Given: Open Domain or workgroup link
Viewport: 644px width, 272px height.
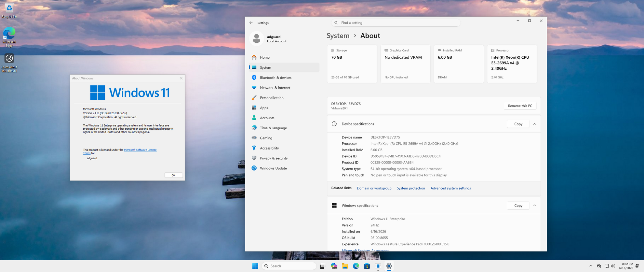Looking at the screenshot, I should 374,188.
